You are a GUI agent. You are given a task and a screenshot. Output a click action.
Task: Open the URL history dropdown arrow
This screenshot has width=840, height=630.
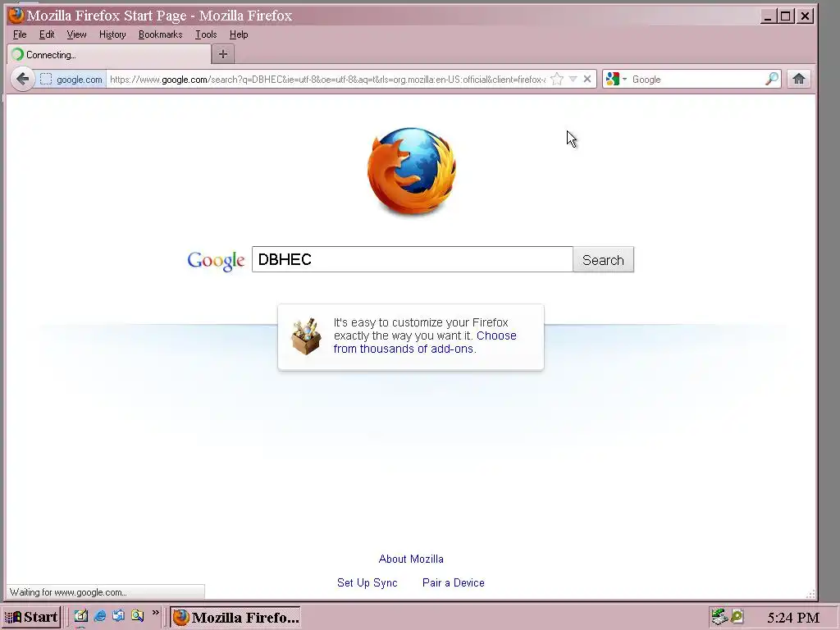point(573,80)
